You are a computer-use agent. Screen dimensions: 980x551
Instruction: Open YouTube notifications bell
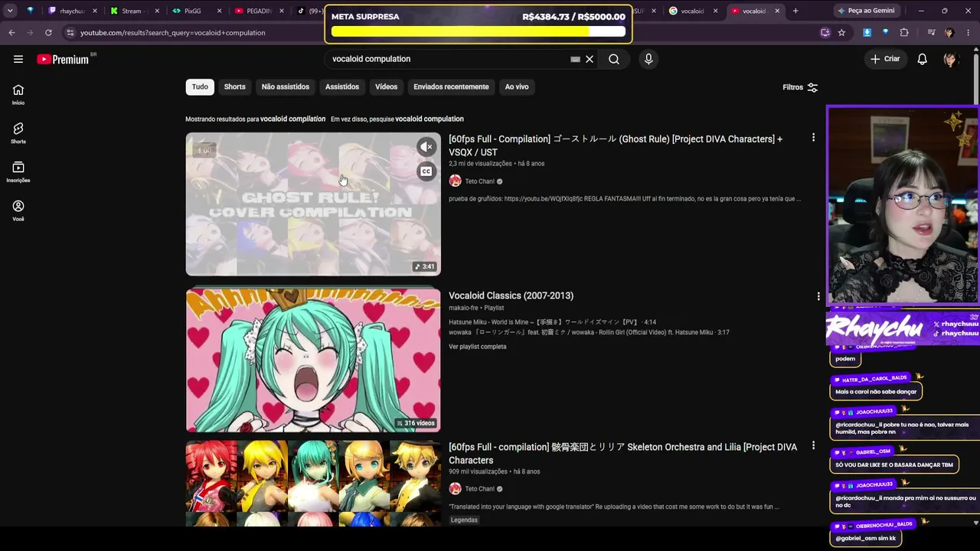923,59
